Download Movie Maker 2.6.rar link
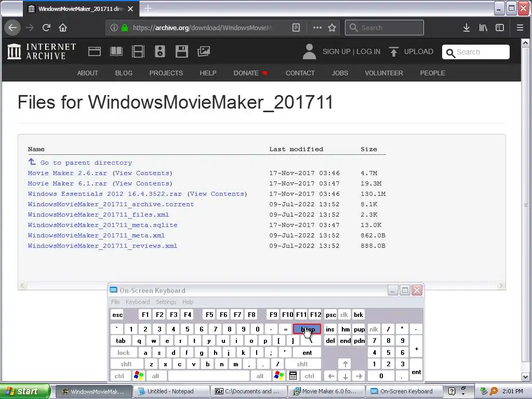Viewport: 532px width, 399px height. [x=67, y=172]
